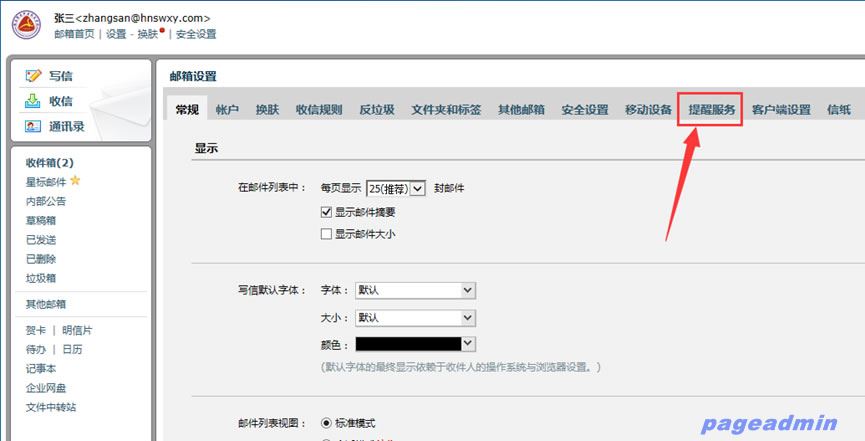This screenshot has height=441, width=865.
Task: Click the 安全设置 link in header
Action: point(196,34)
